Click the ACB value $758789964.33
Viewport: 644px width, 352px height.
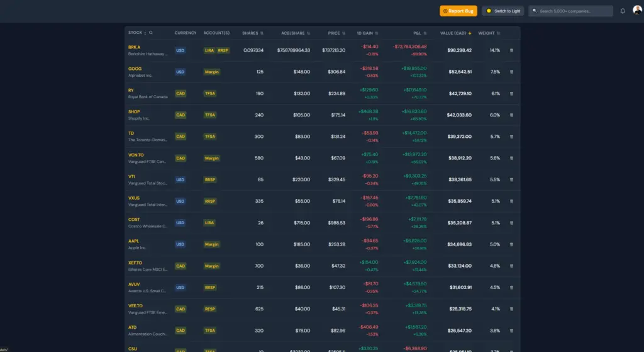click(294, 50)
